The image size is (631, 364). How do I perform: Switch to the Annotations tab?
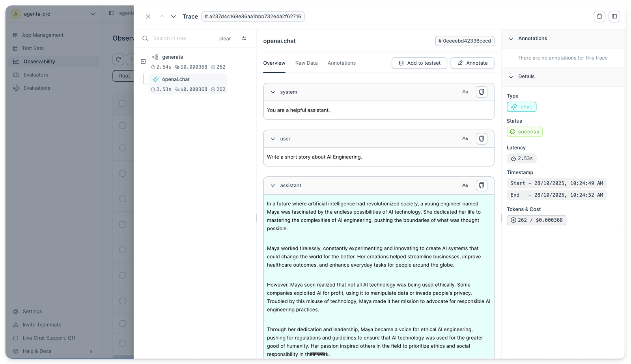point(341,63)
